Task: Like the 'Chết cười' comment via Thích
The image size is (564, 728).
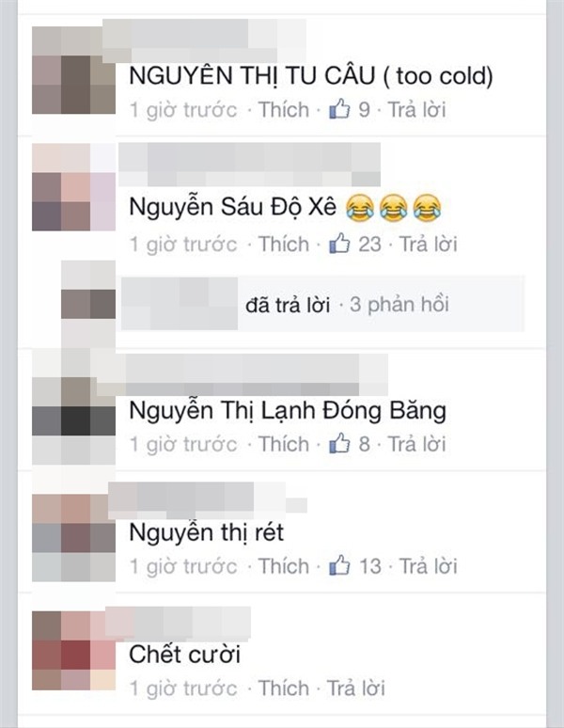Action: [x=283, y=688]
